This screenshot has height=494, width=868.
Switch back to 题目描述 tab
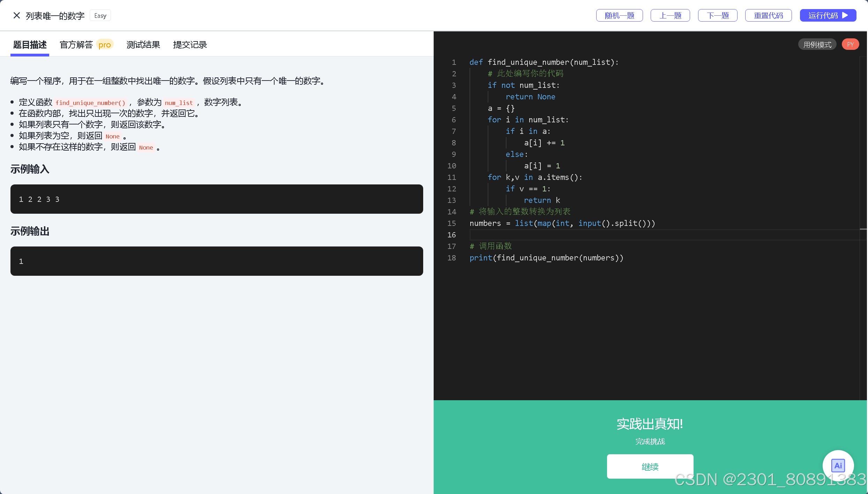30,45
